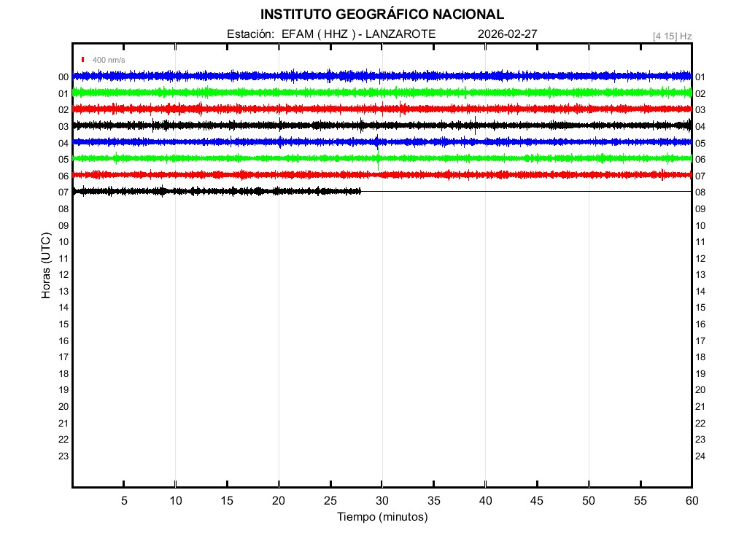Click the hour 12 label on left axis
Screen dimensions: 747x560
pyautogui.click(x=63, y=275)
